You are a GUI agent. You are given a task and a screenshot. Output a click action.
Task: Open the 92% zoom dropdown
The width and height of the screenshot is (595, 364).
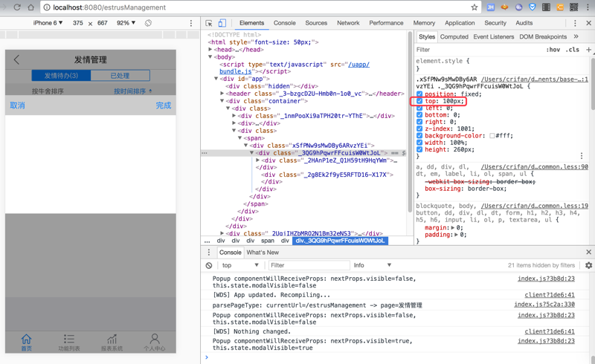(x=126, y=23)
